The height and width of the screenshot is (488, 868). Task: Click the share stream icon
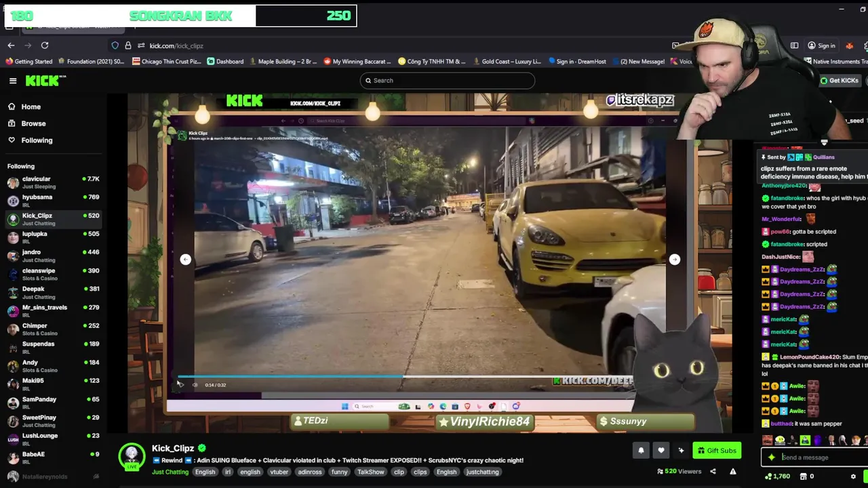[713, 472]
